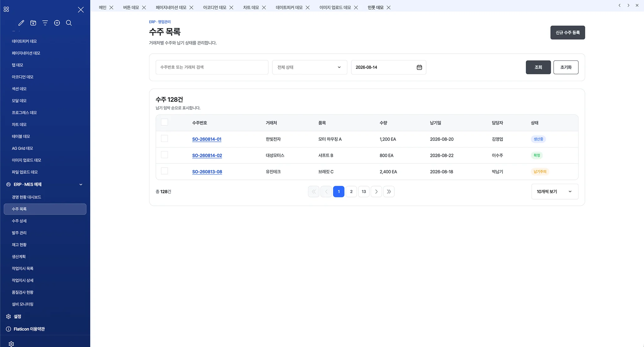This screenshot has width=644, height=347.
Task: Click the pencil edit icon in sidebar toolbar
Action: point(21,23)
